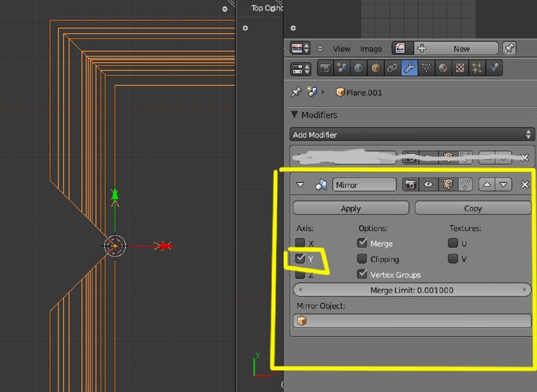Disable the Merge option checkbox
Screen dimensions: 537x392
tap(362, 243)
